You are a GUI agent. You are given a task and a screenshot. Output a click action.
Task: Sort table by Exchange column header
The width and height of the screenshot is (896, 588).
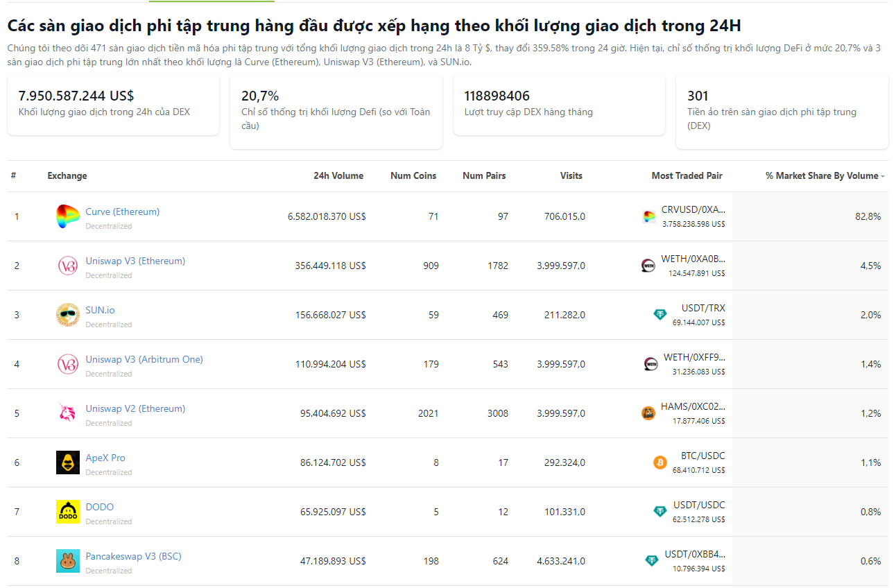click(67, 176)
